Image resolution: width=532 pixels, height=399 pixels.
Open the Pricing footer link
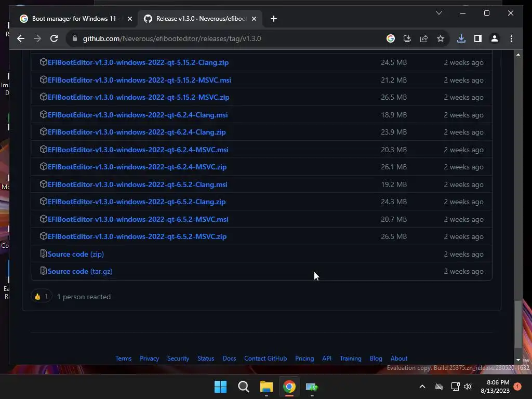click(x=304, y=358)
